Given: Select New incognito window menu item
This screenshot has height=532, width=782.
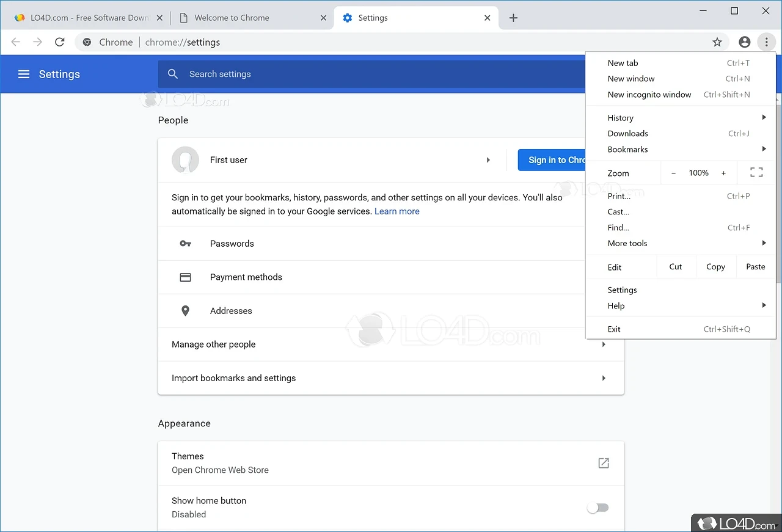Looking at the screenshot, I should click(x=649, y=95).
